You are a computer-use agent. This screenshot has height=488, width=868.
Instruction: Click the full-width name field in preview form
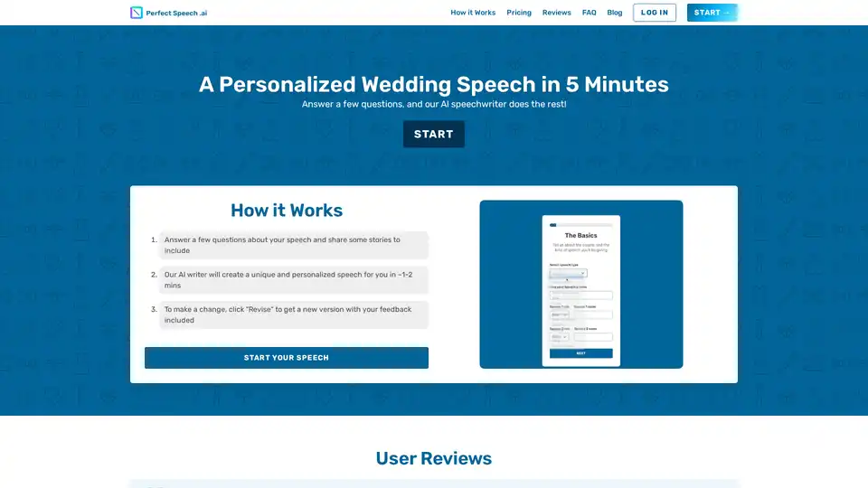coord(580,295)
